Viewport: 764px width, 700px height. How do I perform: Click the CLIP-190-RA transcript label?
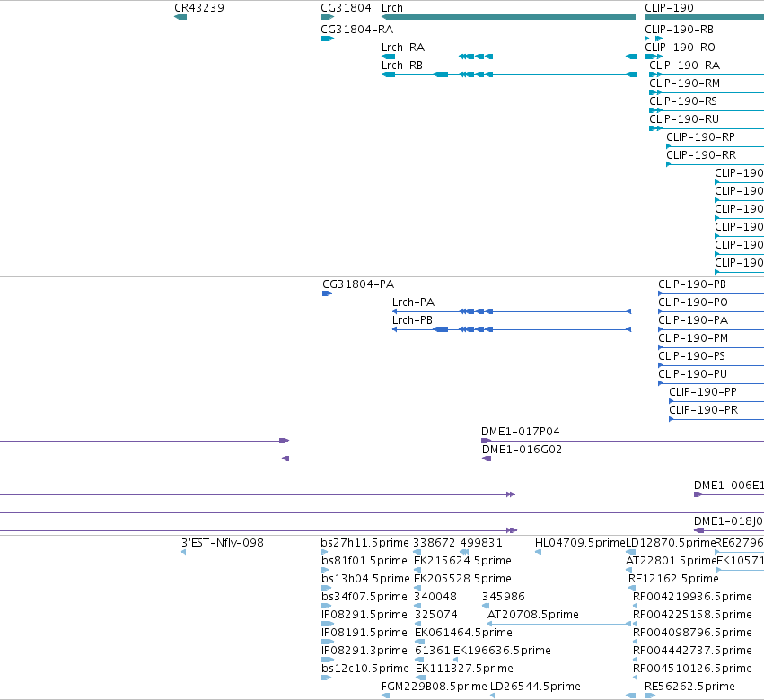pyautogui.click(x=685, y=66)
